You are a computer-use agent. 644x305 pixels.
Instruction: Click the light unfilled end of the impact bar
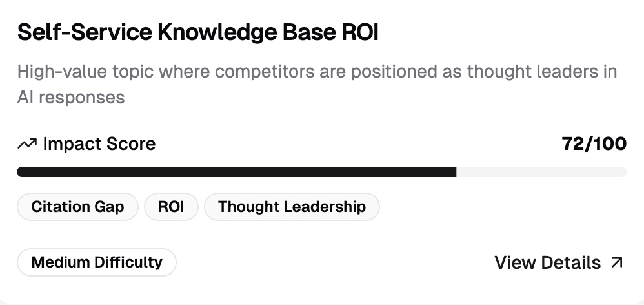point(542,172)
